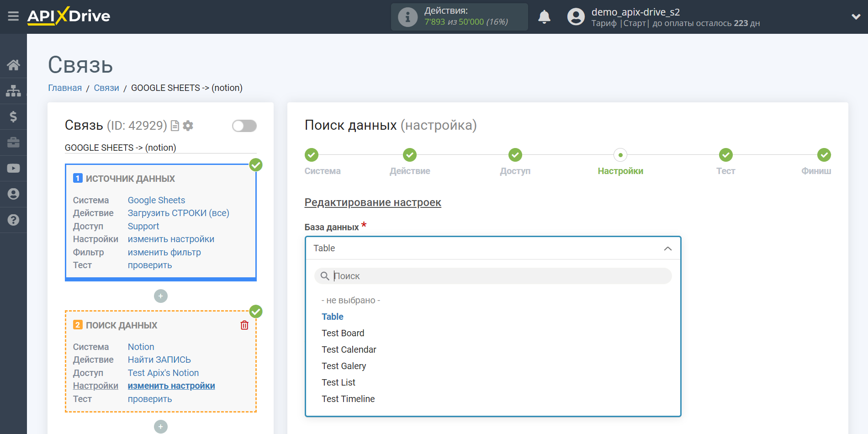Open billing dollar icon in sidebar

click(x=13, y=116)
